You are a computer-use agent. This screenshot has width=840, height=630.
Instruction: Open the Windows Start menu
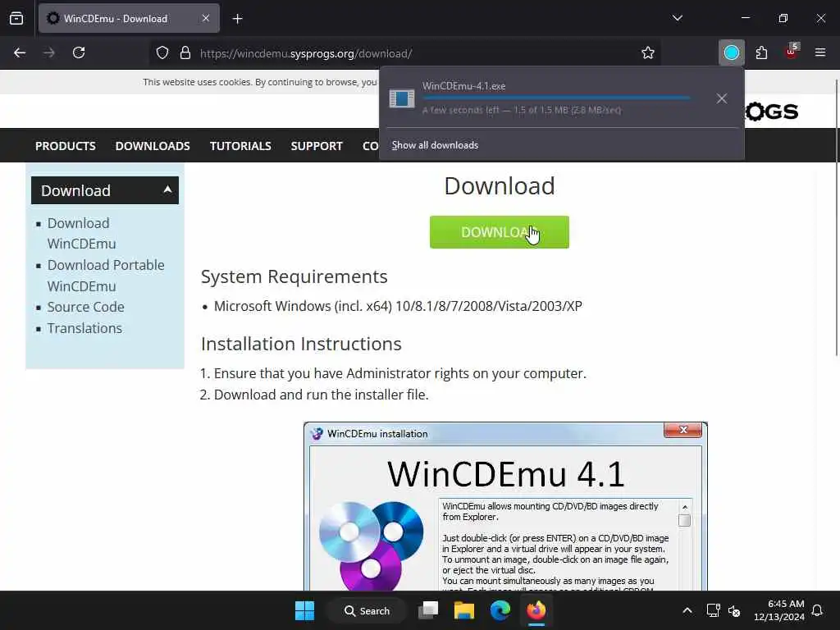[x=305, y=610]
